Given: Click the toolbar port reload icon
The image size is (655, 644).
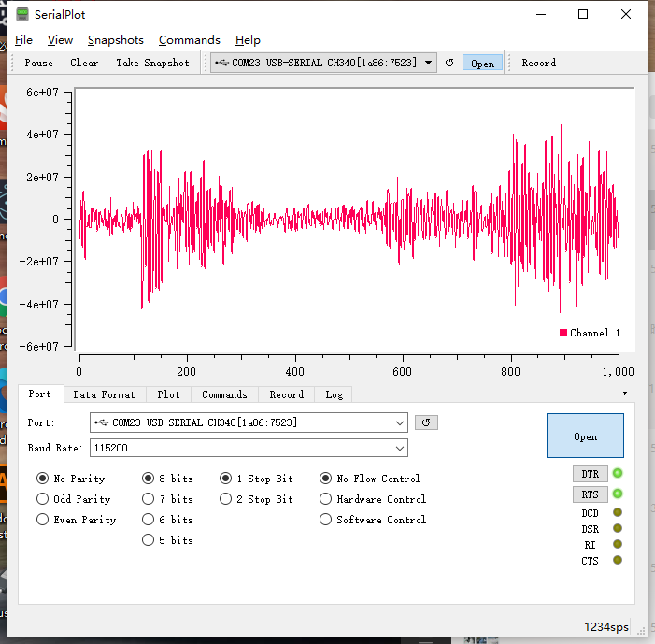Looking at the screenshot, I should pos(449,63).
